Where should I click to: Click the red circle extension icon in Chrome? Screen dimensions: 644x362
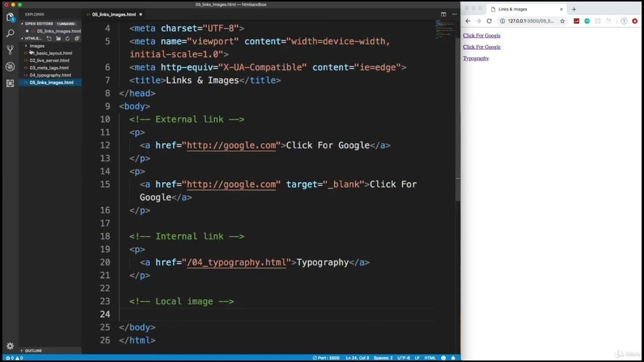point(635,21)
